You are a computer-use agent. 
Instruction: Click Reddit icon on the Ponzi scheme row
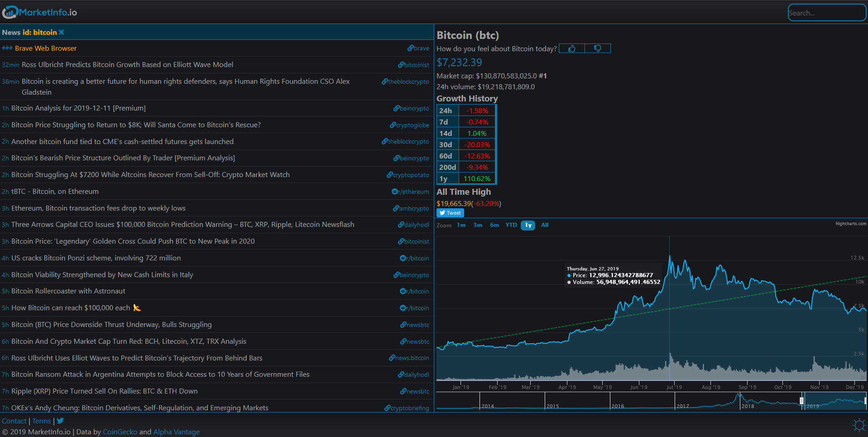[403, 258]
